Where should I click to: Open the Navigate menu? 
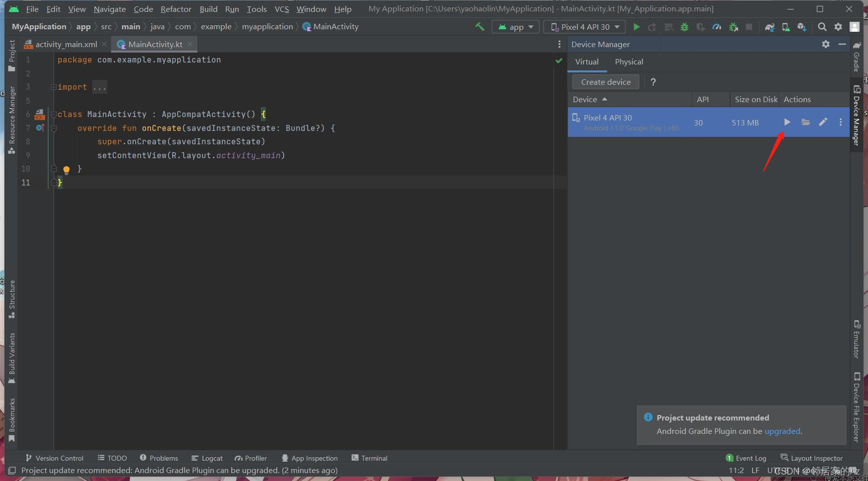110,9
